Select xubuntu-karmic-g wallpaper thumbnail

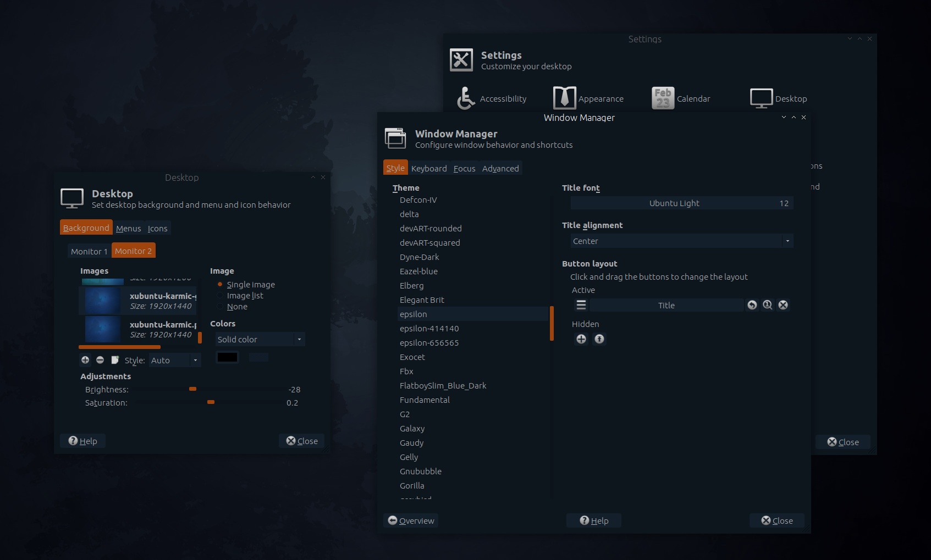tap(103, 301)
